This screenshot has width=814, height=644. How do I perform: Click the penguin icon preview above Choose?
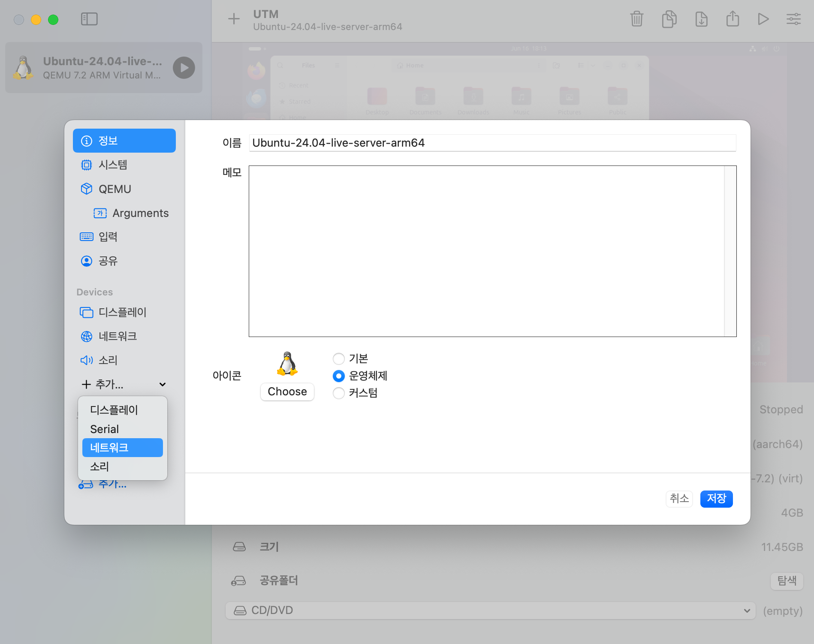point(287,364)
